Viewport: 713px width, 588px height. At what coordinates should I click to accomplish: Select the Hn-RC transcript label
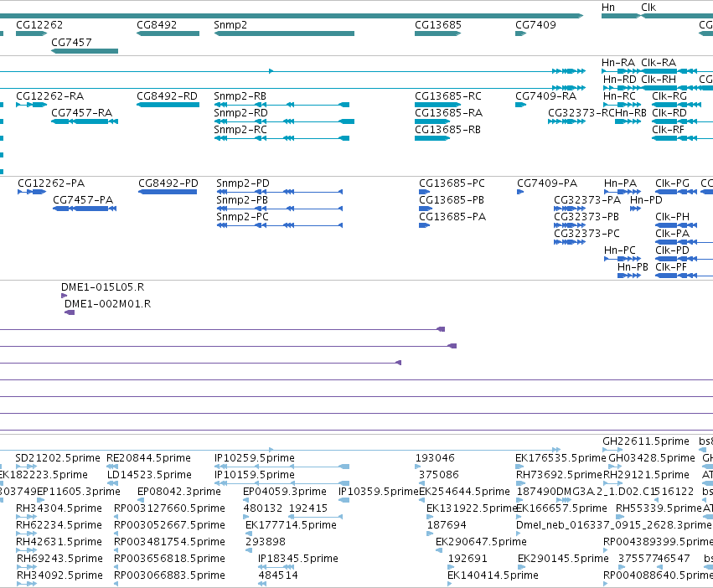click(x=619, y=96)
